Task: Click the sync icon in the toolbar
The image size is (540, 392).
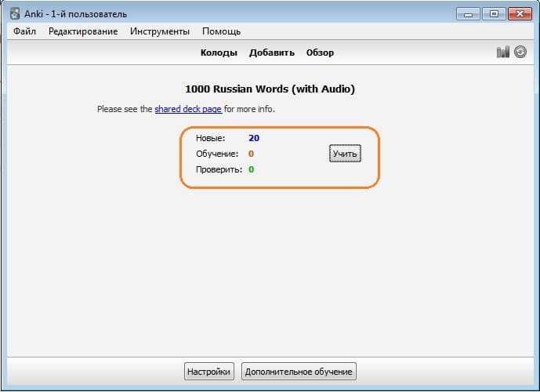Action: 520,53
